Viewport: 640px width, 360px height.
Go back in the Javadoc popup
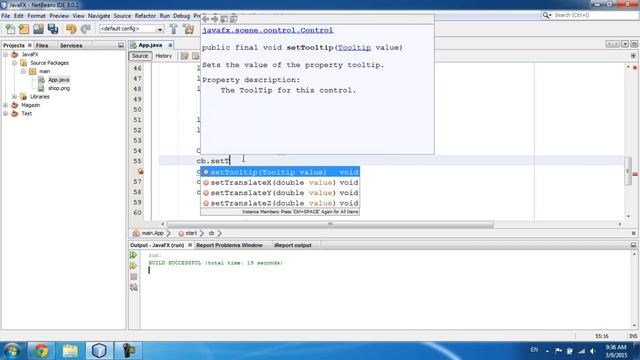point(206,19)
